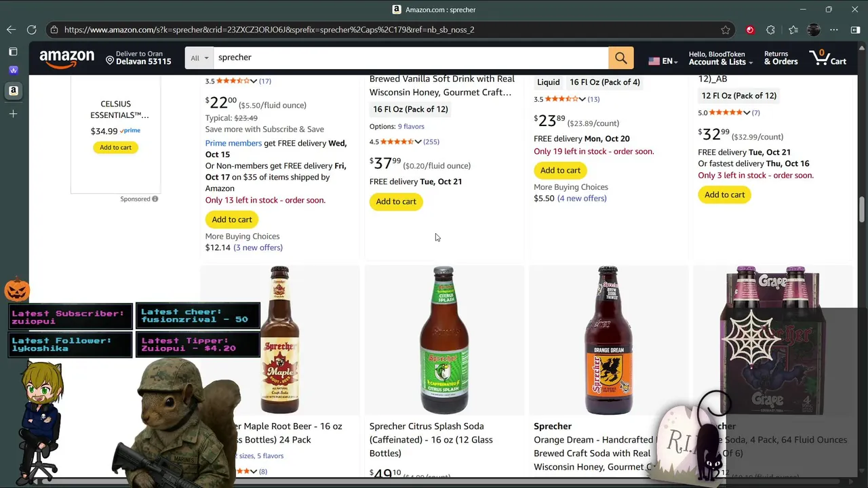Viewport: 868px width, 488px height.
Task: Open the red shield extension icon
Action: click(x=749, y=30)
